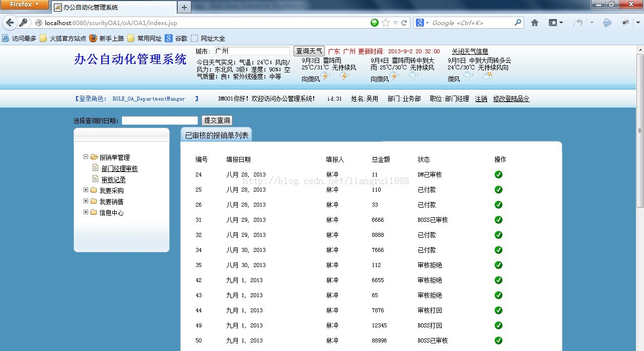This screenshot has width=644, height=351.
Task: Select the 已审核的报销单列表 tab
Action: [x=216, y=135]
